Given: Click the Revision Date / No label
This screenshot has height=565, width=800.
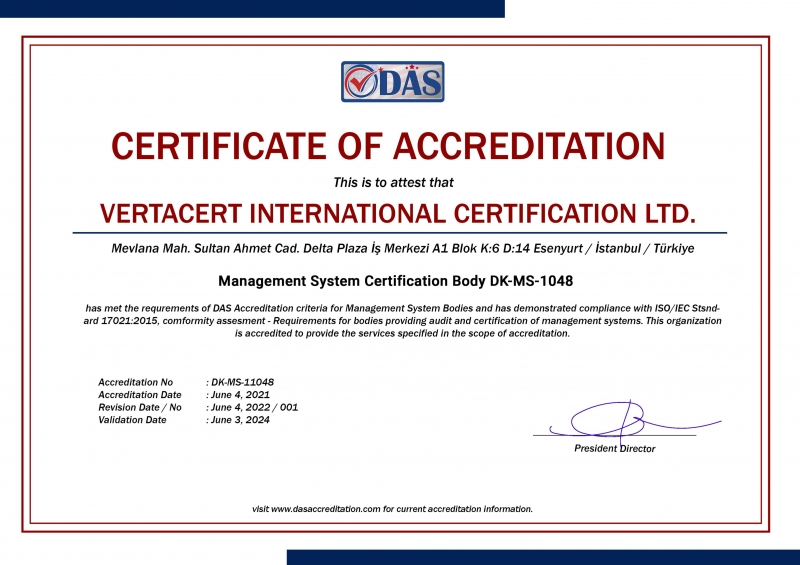Looking at the screenshot, I should [x=140, y=408].
